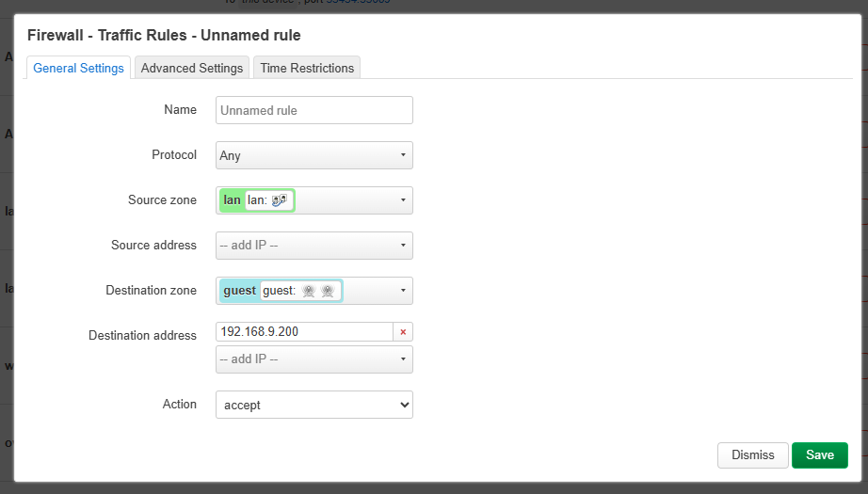Expand the Destination zone dropdown arrow
This screenshot has height=494, width=868.
pos(402,291)
